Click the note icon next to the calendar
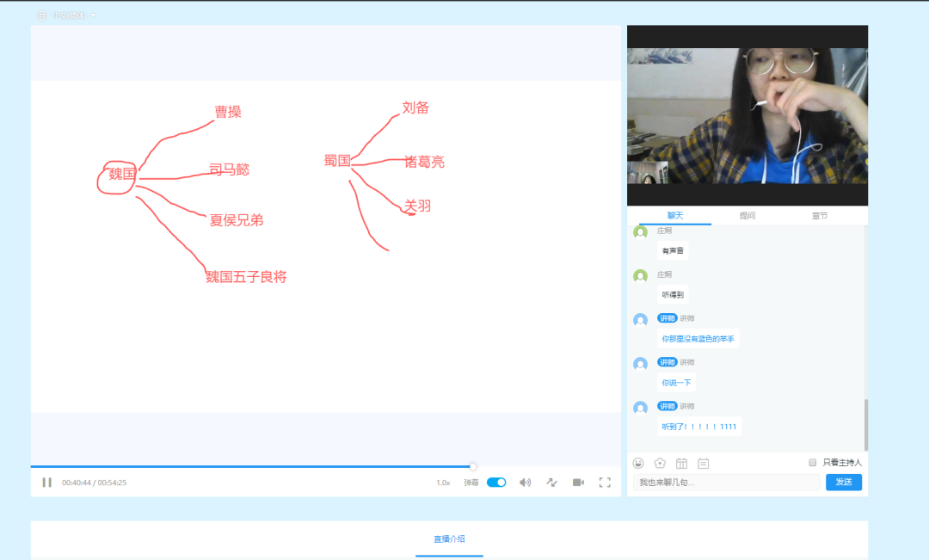This screenshot has height=560, width=929. click(704, 463)
